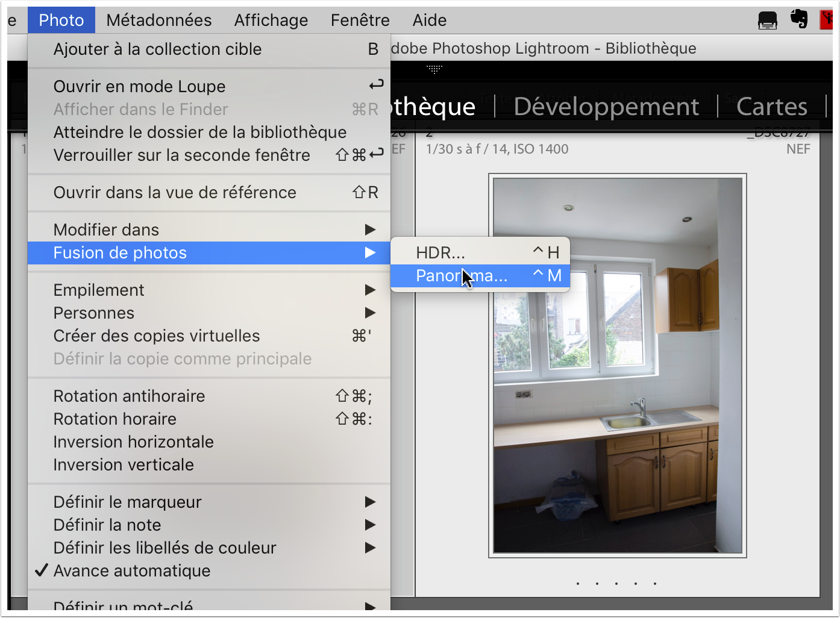
Task: Click Créer des copies virtuelles
Action: click(x=157, y=336)
